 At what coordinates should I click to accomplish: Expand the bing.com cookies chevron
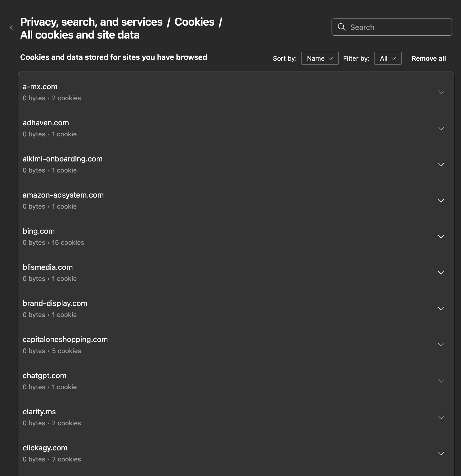point(441,237)
